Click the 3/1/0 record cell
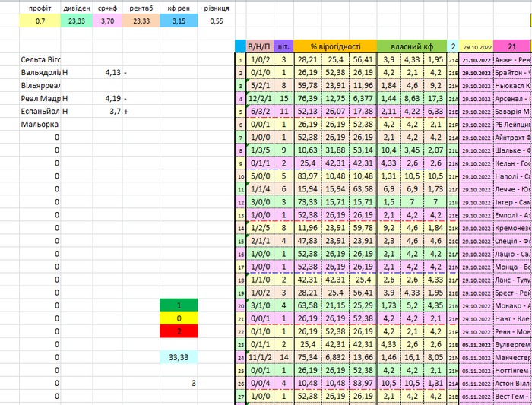The width and height of the screenshot is (532, 405). (260, 305)
